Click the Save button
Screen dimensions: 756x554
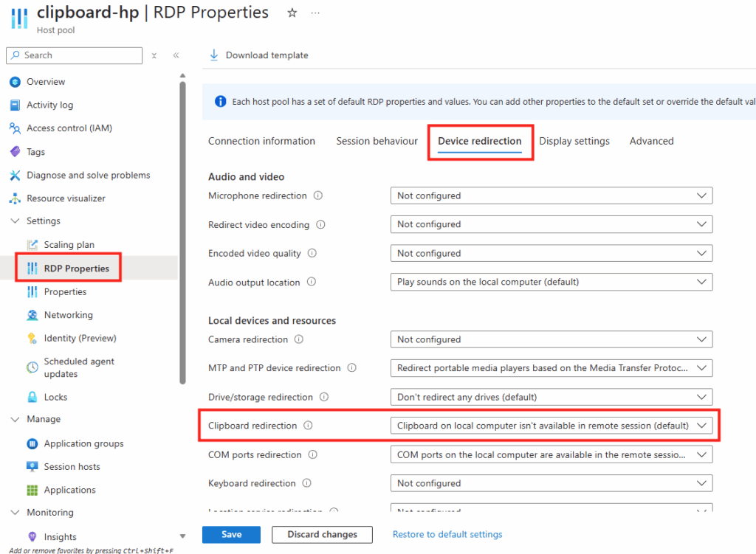231,534
